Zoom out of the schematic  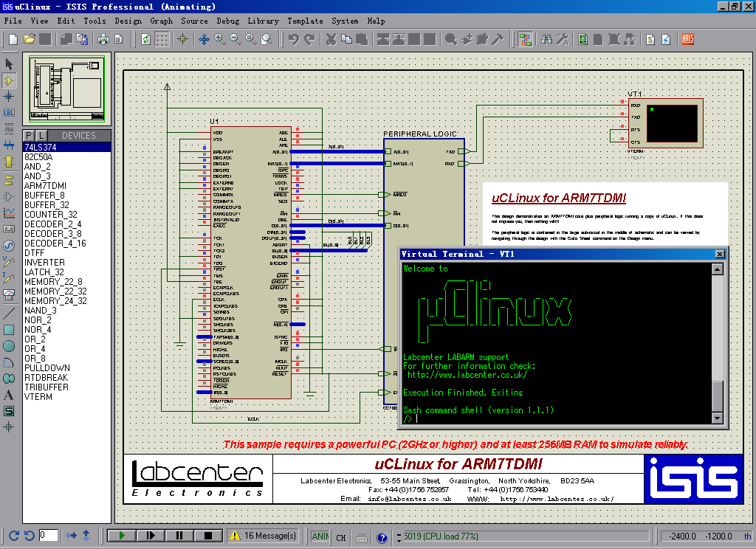[x=236, y=40]
